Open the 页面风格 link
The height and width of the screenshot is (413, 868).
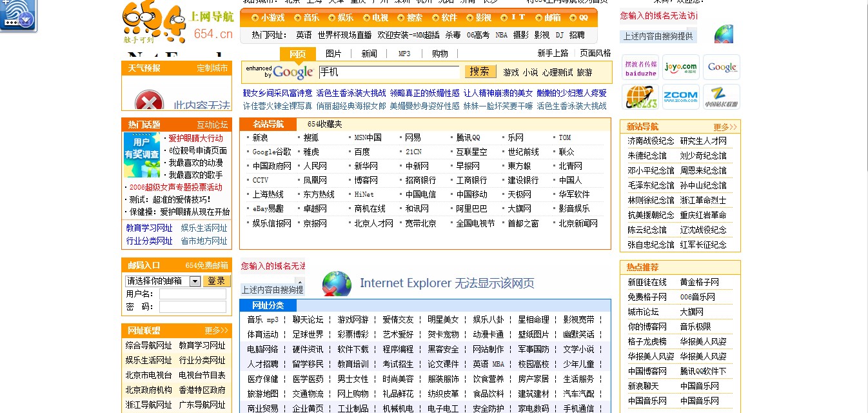(595, 53)
